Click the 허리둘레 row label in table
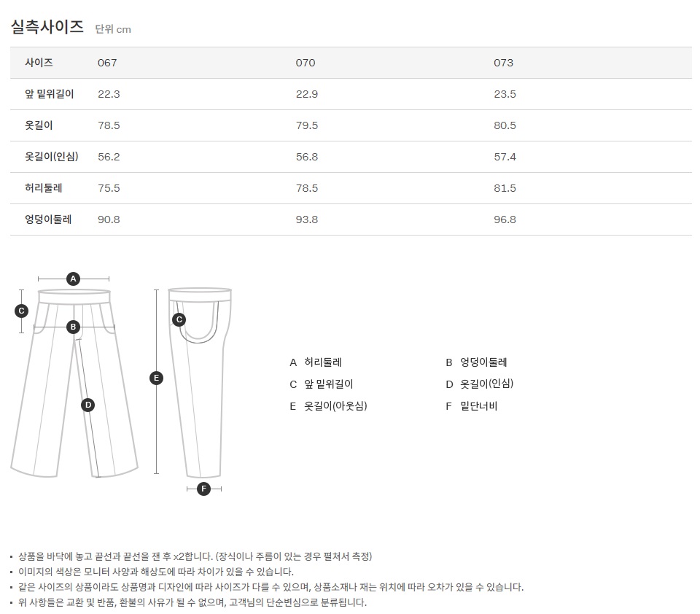The height and width of the screenshot is (614, 700). pyautogui.click(x=44, y=188)
